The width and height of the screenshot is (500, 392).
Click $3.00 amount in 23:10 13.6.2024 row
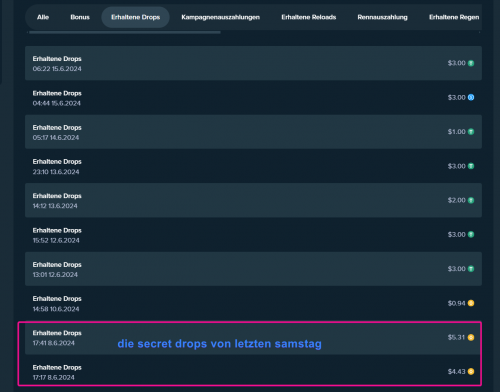457,166
